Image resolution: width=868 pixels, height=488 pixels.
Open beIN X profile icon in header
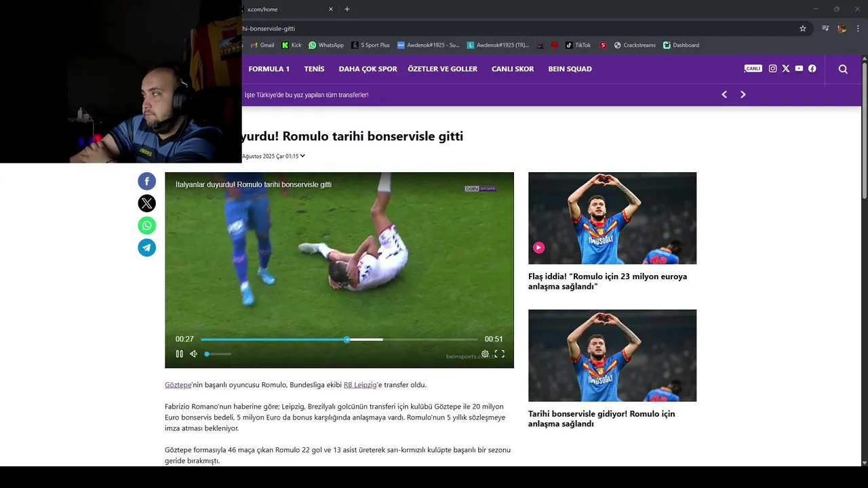(x=786, y=68)
